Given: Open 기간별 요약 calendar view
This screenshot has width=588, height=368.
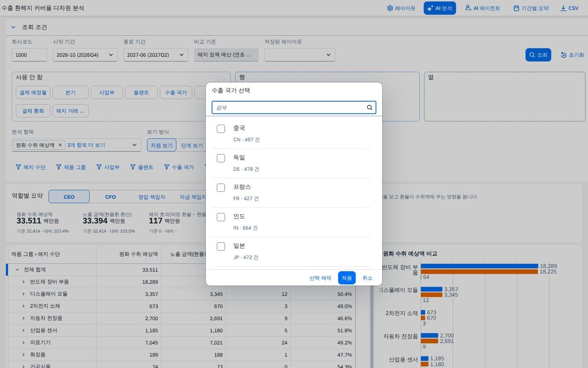Looking at the screenshot, I should tap(531, 8).
